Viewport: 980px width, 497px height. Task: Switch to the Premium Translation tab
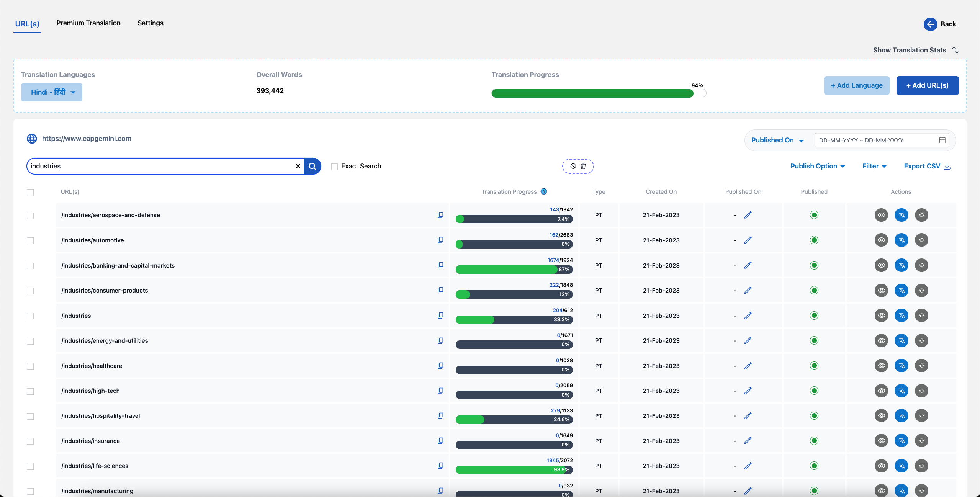88,23
